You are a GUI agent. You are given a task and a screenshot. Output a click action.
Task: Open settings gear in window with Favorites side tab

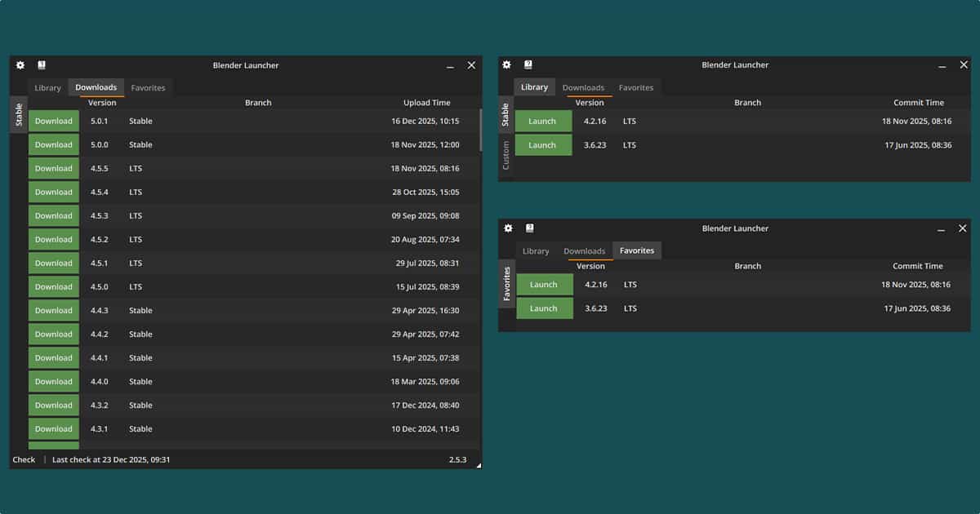[508, 228]
